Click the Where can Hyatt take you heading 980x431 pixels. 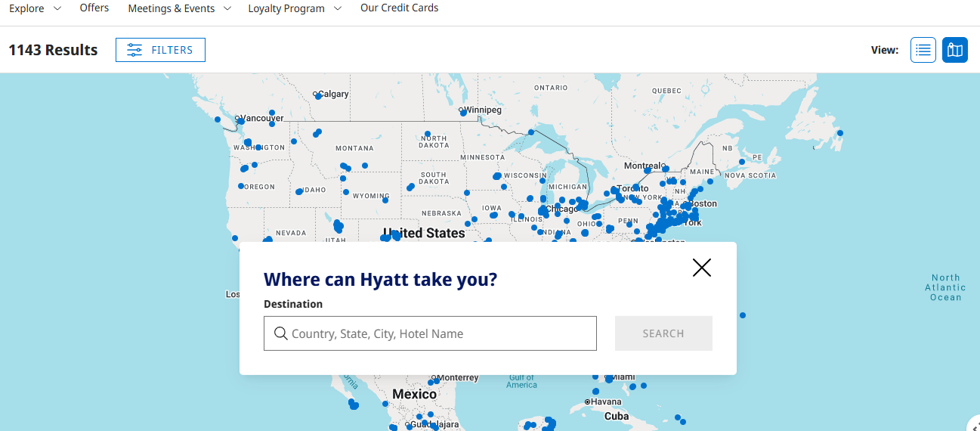381,280
